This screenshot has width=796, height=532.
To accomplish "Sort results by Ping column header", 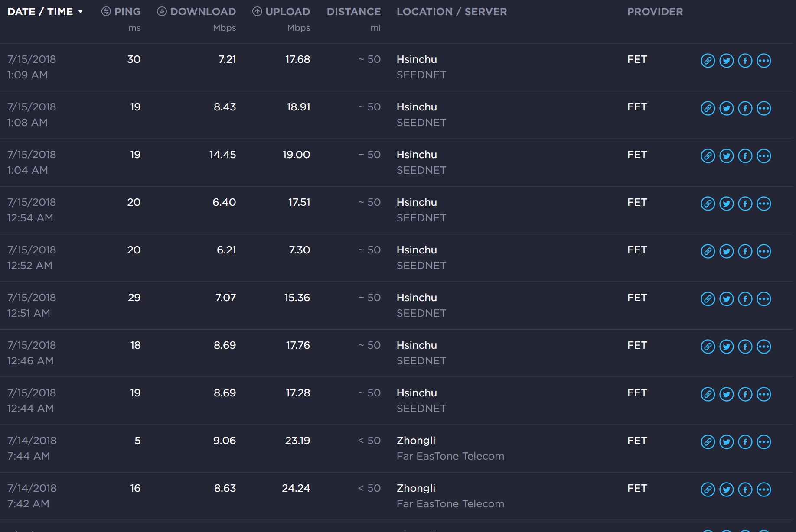I will coord(121,12).
